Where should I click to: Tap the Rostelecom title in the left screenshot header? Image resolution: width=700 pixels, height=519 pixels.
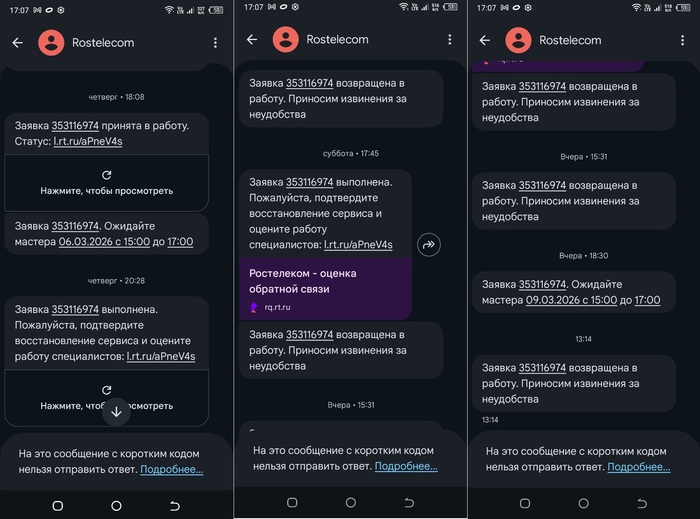click(x=103, y=43)
